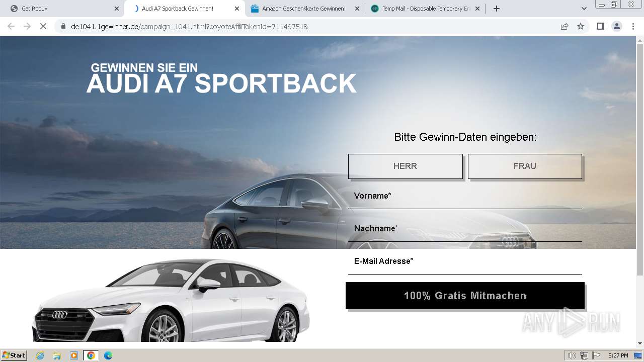Open the browser side panel
The image size is (644, 362).
(600, 26)
